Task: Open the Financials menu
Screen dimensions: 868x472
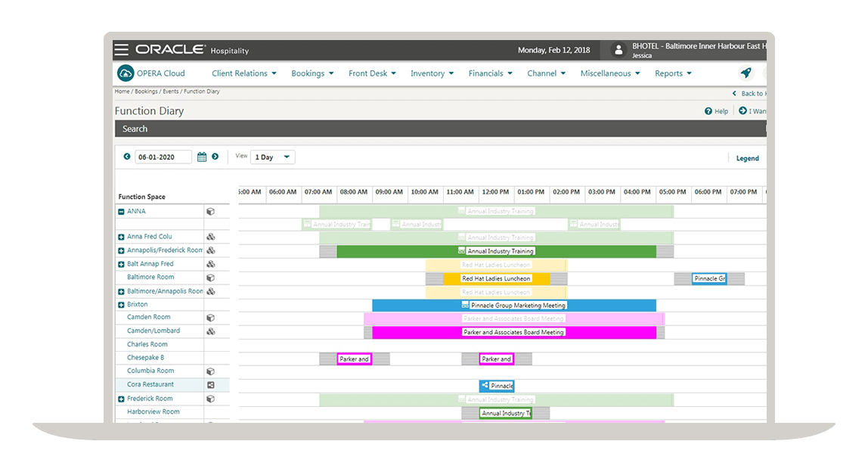Action: [490, 73]
